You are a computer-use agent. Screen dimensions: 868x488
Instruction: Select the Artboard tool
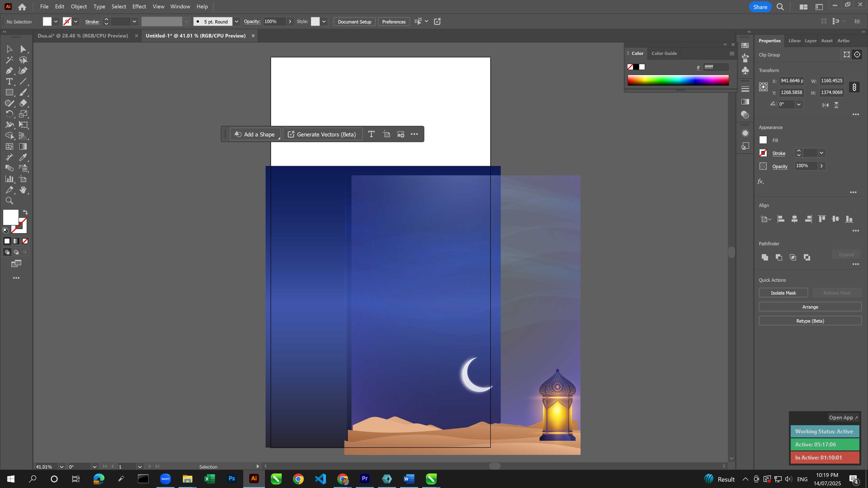click(23, 179)
